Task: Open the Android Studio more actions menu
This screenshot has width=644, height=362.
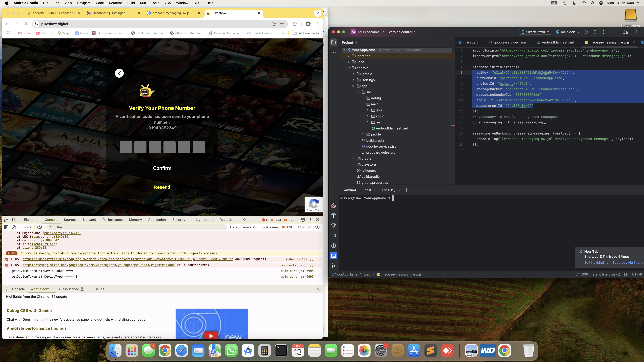Action: coord(603,32)
